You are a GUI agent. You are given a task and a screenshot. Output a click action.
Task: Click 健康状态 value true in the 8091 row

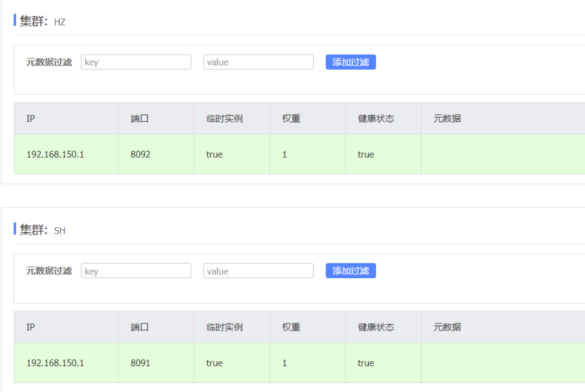(x=366, y=363)
